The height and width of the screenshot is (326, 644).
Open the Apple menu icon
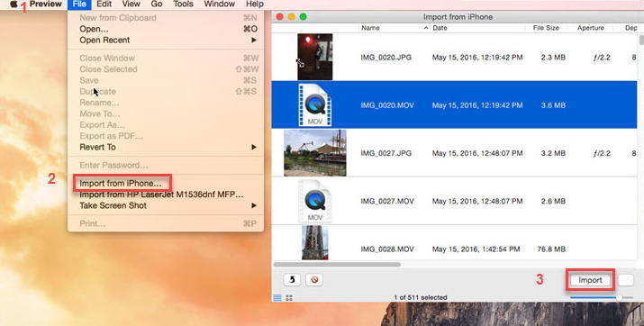tap(14, 5)
